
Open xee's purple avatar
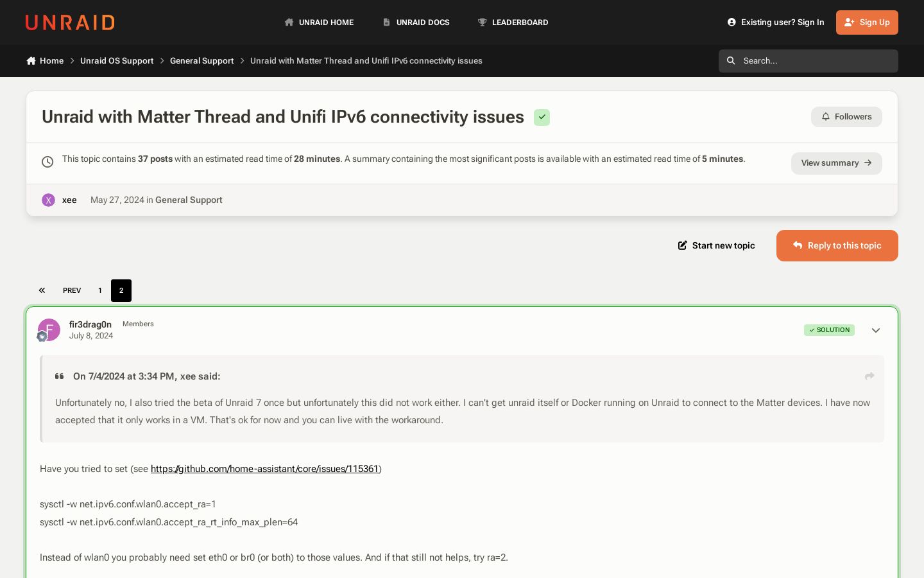pos(48,200)
